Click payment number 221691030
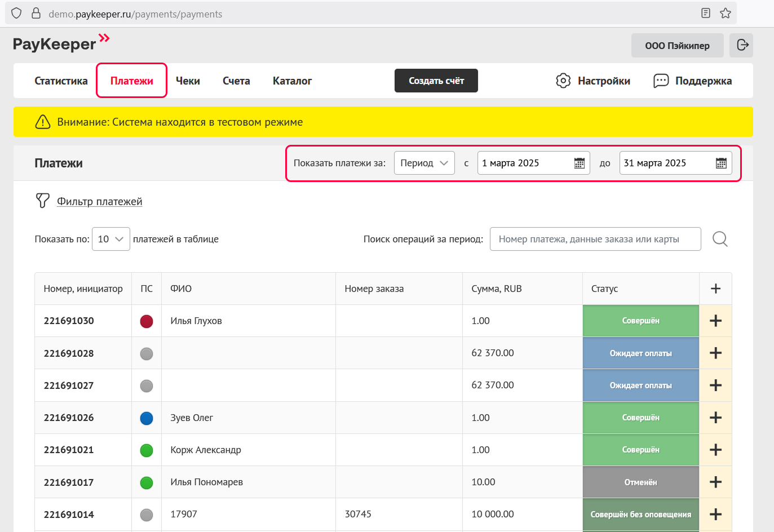 pyautogui.click(x=69, y=321)
